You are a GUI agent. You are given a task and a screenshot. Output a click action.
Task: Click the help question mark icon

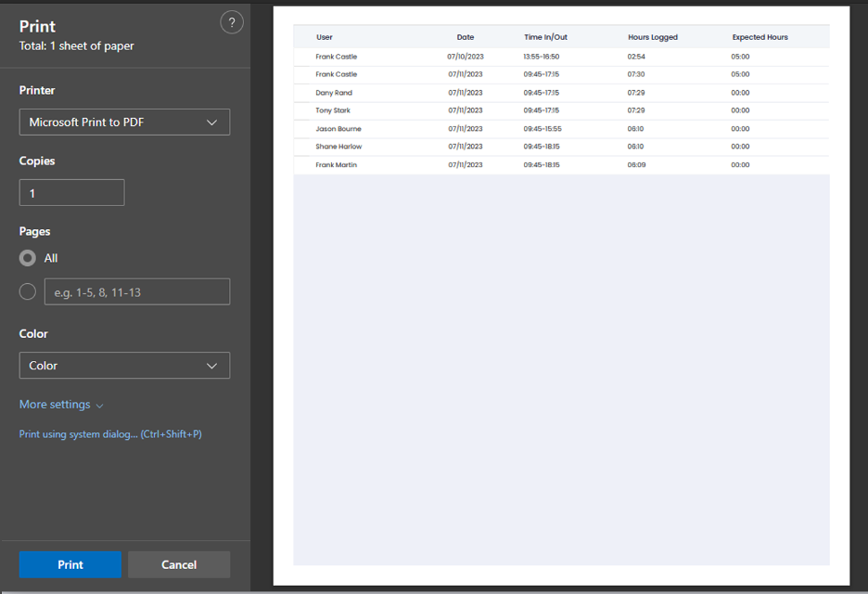click(231, 23)
